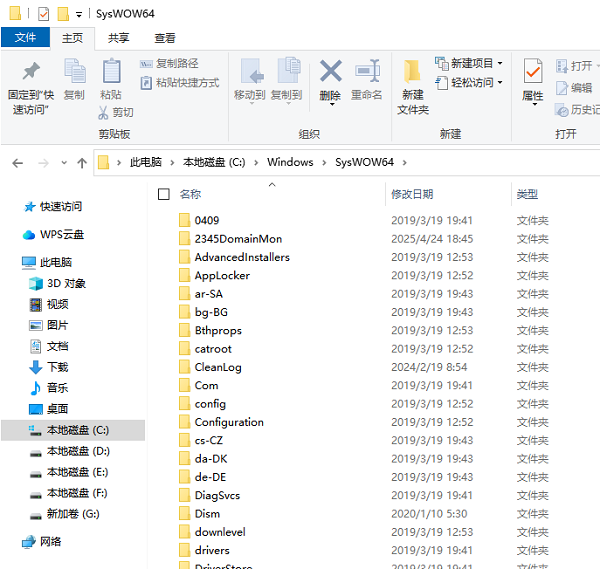Click the Copy To icon
Viewport: 600px width, 569px height.
click(289, 70)
